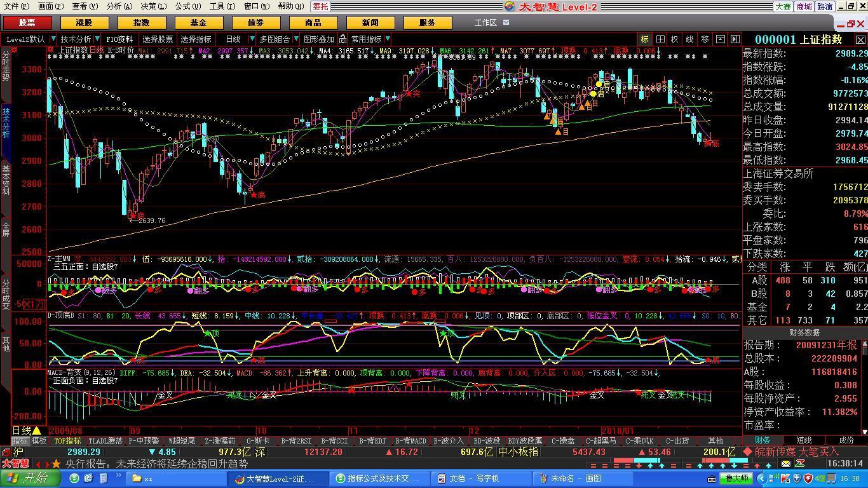
Task: Open the Level2默认 dropdown arrow
Action: coord(53,39)
